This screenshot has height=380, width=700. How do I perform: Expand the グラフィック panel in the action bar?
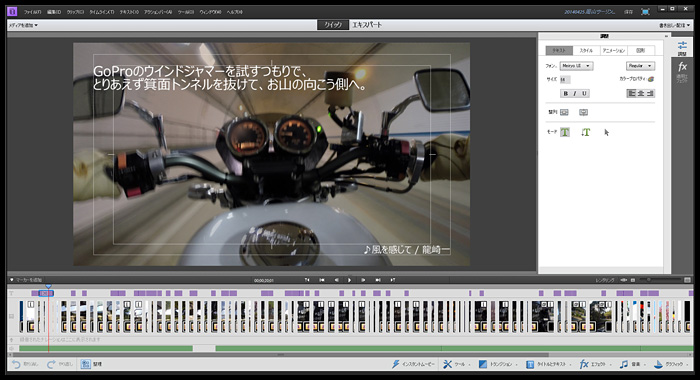[671, 364]
